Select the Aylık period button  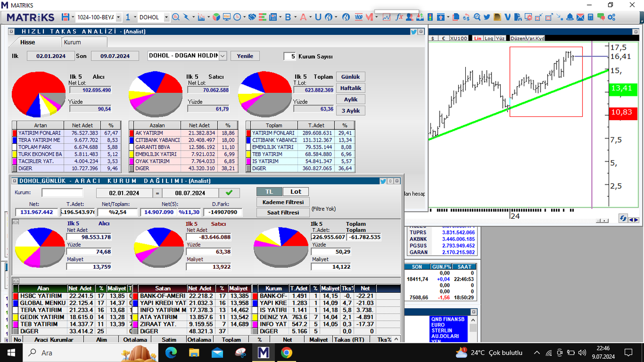(x=350, y=99)
